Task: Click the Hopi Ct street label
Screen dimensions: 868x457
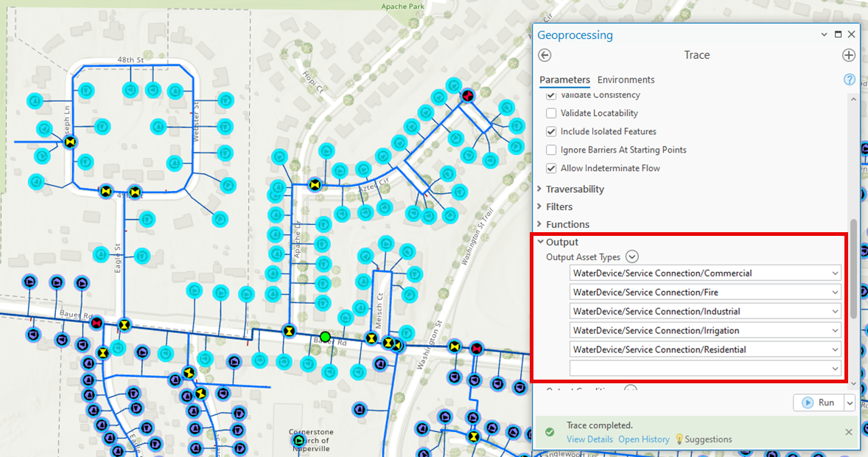Action: coord(313,82)
